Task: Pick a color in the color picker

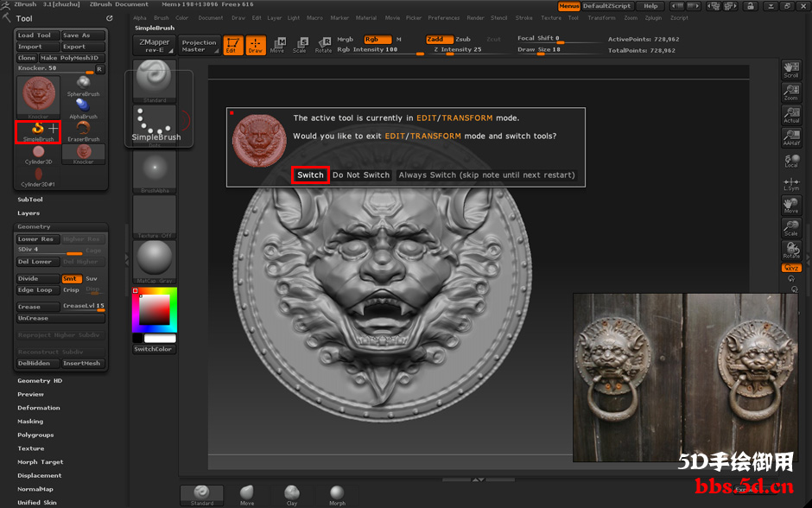Action: tap(155, 309)
